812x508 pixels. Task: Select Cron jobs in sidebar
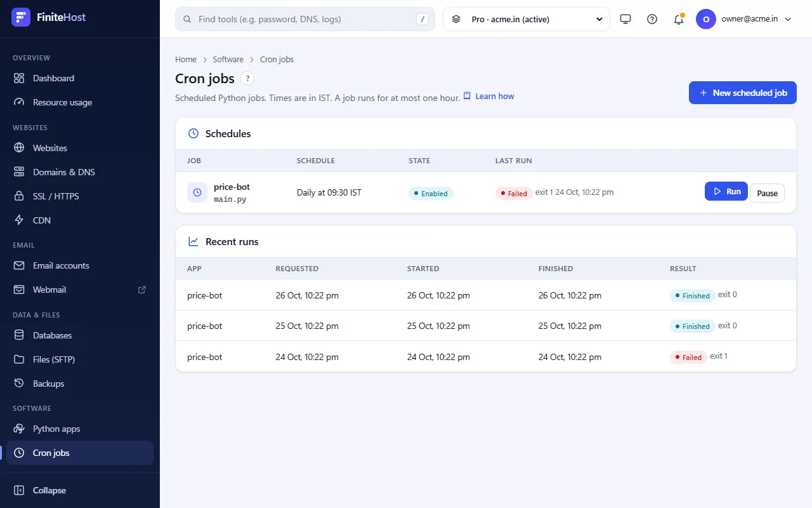pyautogui.click(x=80, y=453)
